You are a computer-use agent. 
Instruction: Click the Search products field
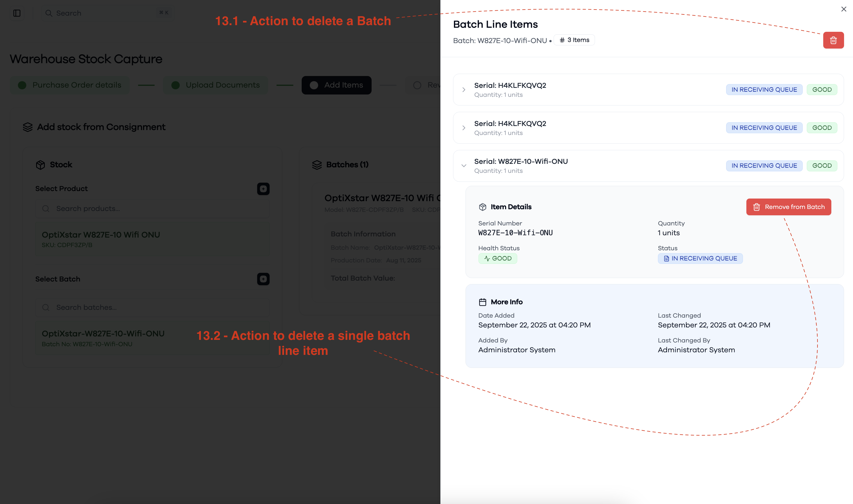[x=153, y=209]
